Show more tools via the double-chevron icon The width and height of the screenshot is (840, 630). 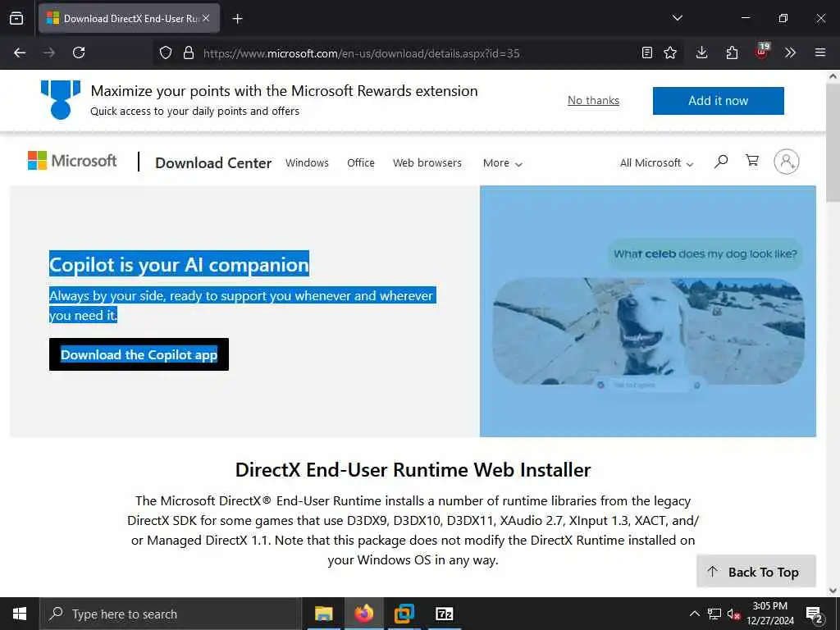790,52
